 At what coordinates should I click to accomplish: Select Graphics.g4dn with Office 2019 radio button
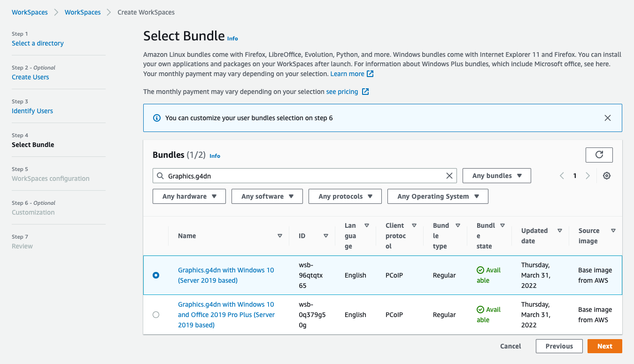tap(156, 315)
